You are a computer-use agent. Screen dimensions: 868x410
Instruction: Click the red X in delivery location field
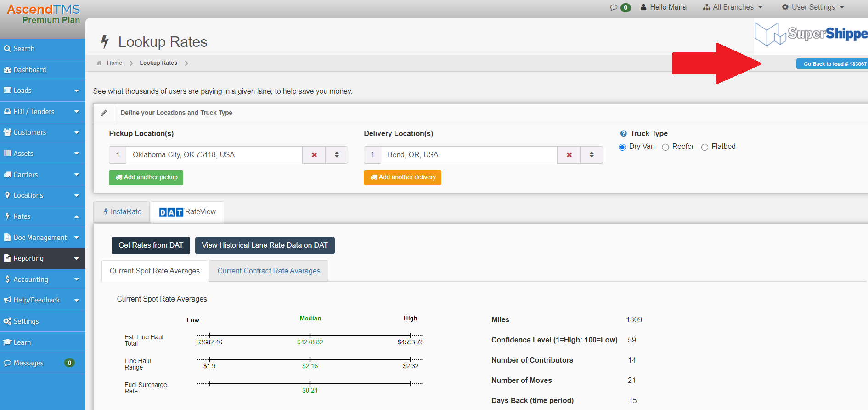pyautogui.click(x=569, y=155)
